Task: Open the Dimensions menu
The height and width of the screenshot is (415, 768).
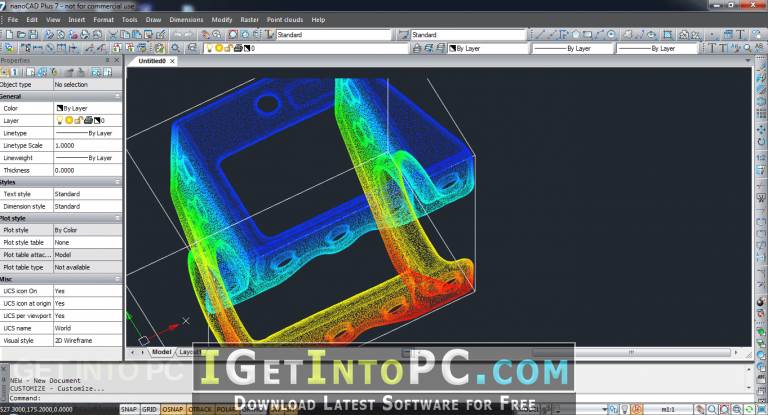Action: 186,20
